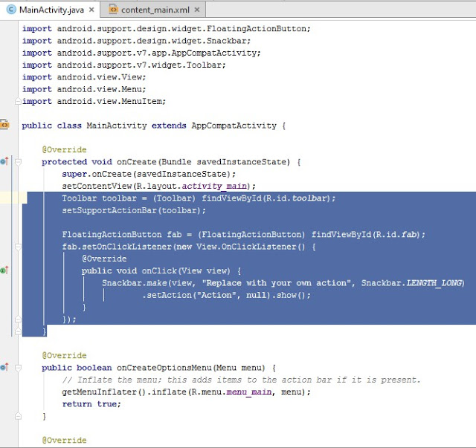Click the 'super.onCreate' call line
Viewport: 476px width, 448px height.
click(149, 174)
